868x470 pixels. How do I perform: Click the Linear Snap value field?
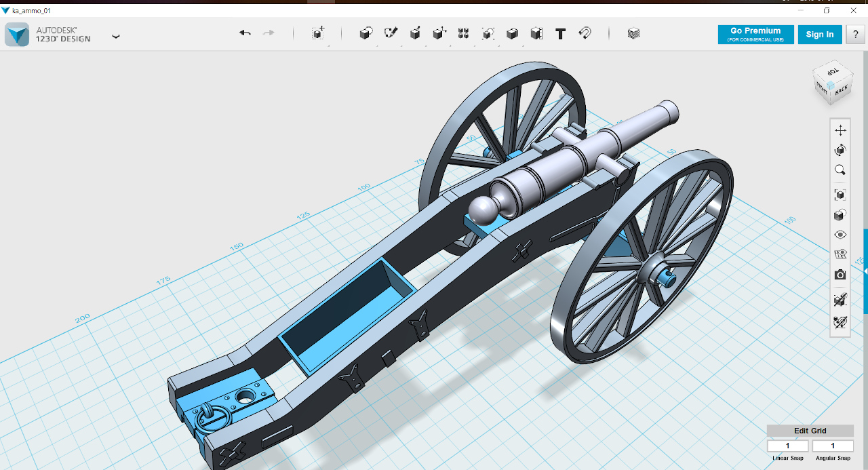pos(788,446)
